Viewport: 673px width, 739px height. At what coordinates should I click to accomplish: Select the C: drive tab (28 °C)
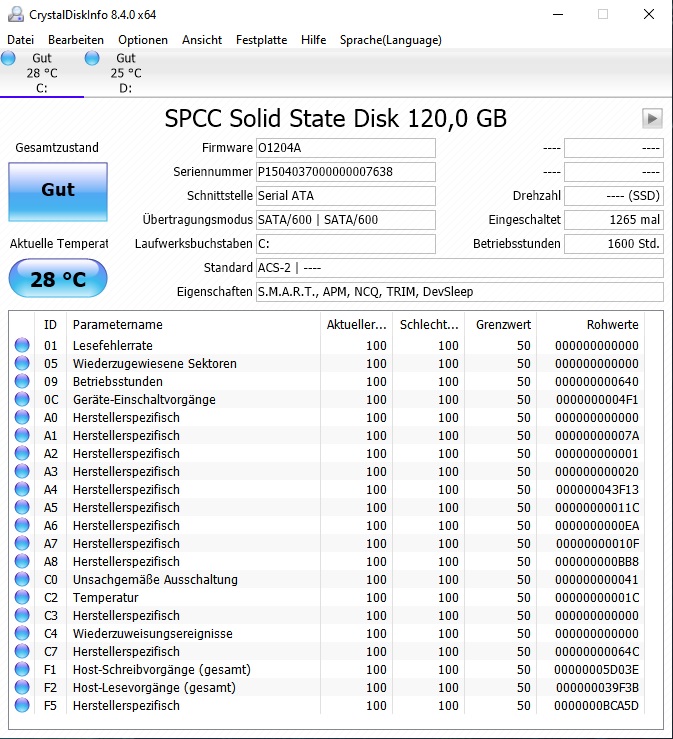coord(42,73)
